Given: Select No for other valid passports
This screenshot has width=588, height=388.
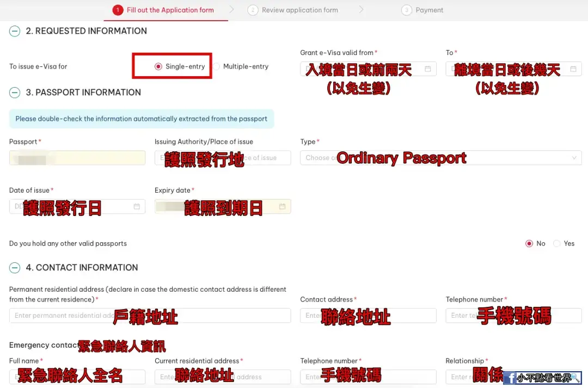Looking at the screenshot, I should coord(529,244).
